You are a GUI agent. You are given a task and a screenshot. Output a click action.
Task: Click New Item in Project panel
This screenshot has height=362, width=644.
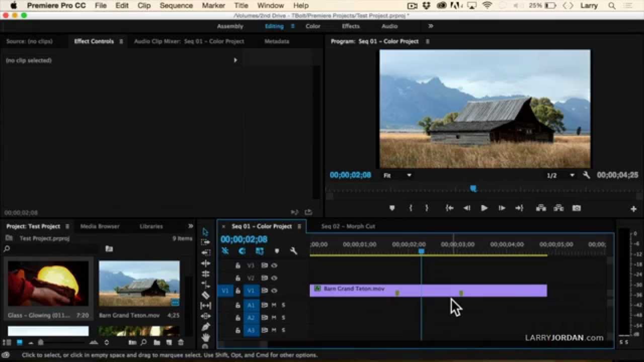coord(169,342)
